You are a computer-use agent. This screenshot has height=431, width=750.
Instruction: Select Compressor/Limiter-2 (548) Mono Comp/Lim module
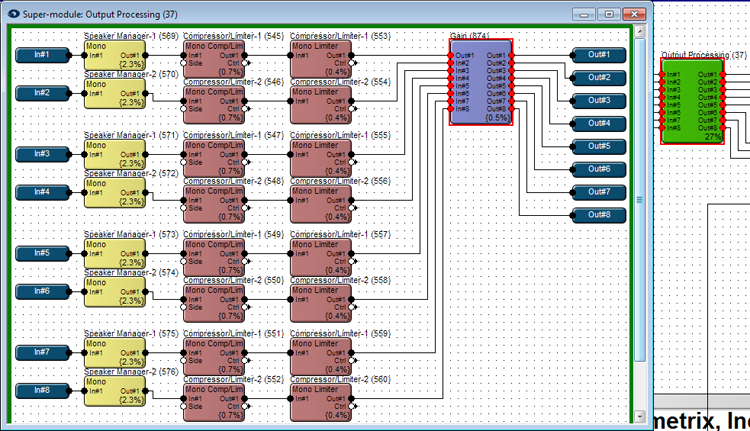click(214, 204)
